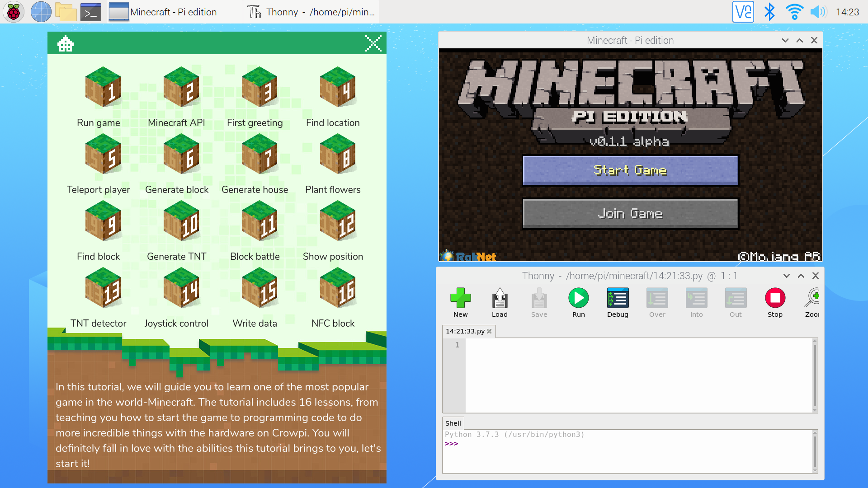Mute the system volume

(818, 12)
